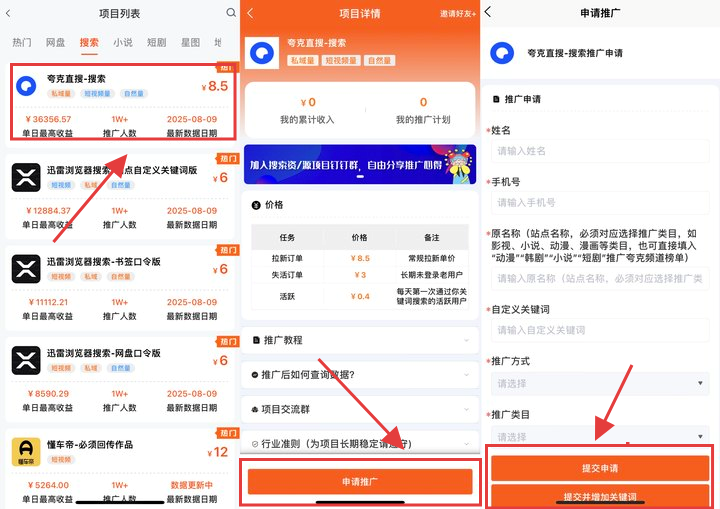Expand the 推广教程 section
The image size is (720, 509).
pos(360,340)
